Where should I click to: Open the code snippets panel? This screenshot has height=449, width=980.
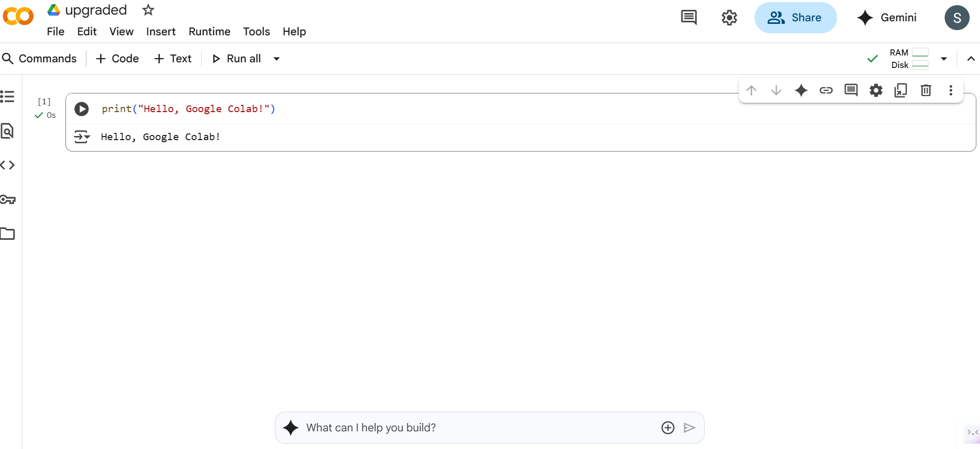[8, 165]
